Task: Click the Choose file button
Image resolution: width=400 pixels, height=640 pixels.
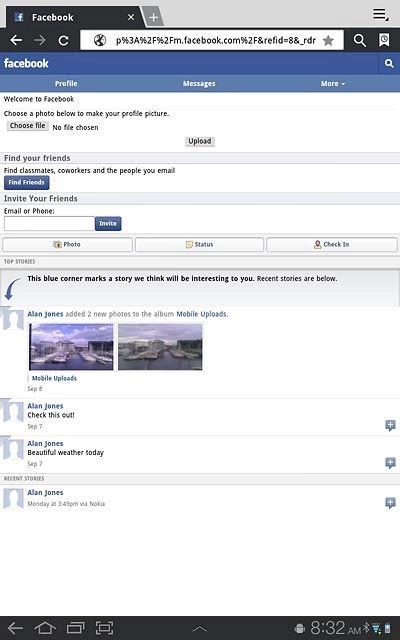Action: [x=27, y=126]
